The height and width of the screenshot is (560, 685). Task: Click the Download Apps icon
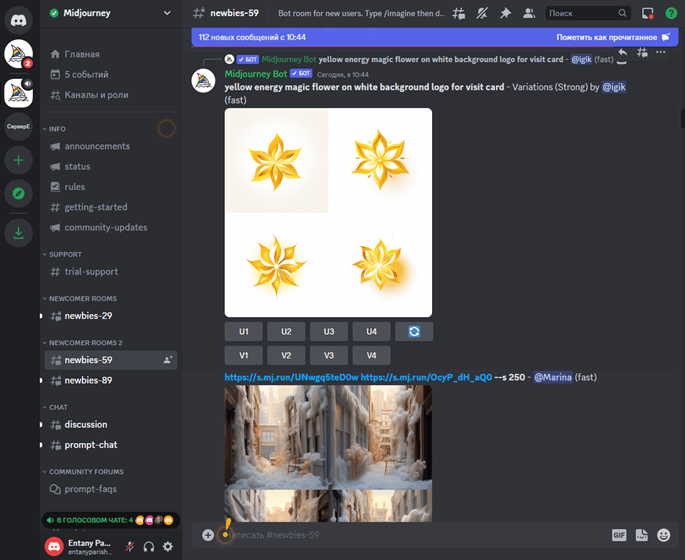pyautogui.click(x=18, y=233)
